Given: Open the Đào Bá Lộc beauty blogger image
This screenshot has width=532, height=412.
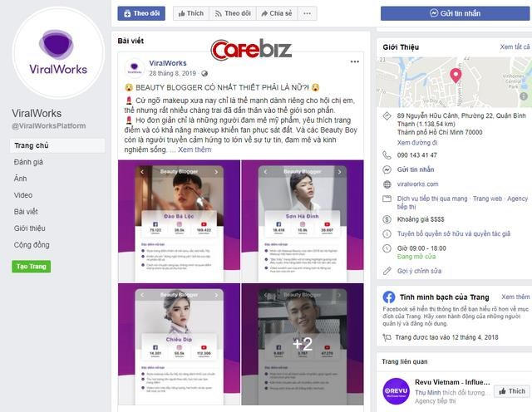Looking at the screenshot, I should tap(180, 221).
